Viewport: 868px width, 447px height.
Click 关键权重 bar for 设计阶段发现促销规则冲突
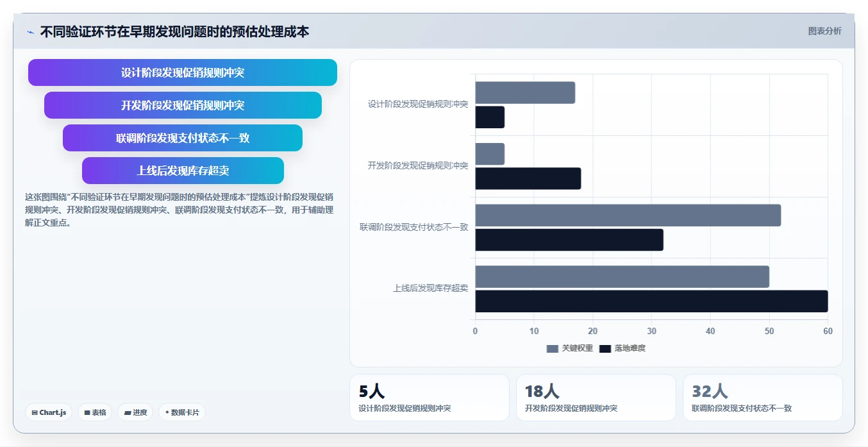(x=525, y=93)
